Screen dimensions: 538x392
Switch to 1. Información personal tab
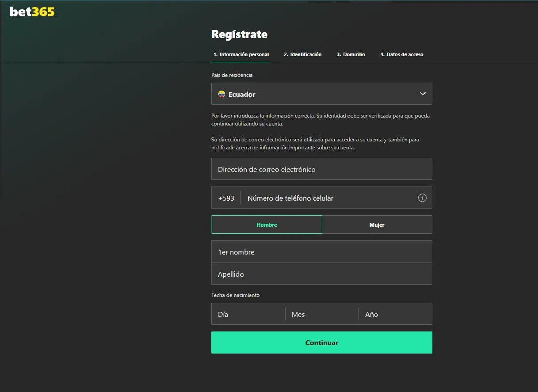(241, 54)
